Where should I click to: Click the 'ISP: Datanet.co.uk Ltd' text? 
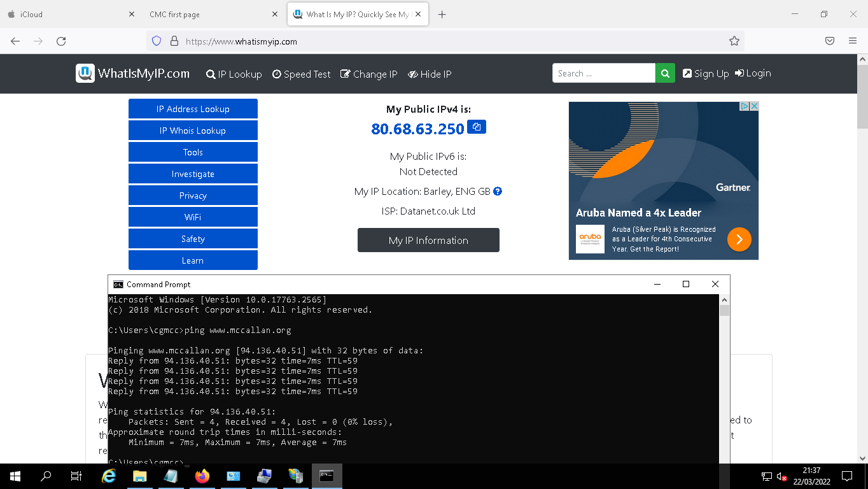click(428, 211)
